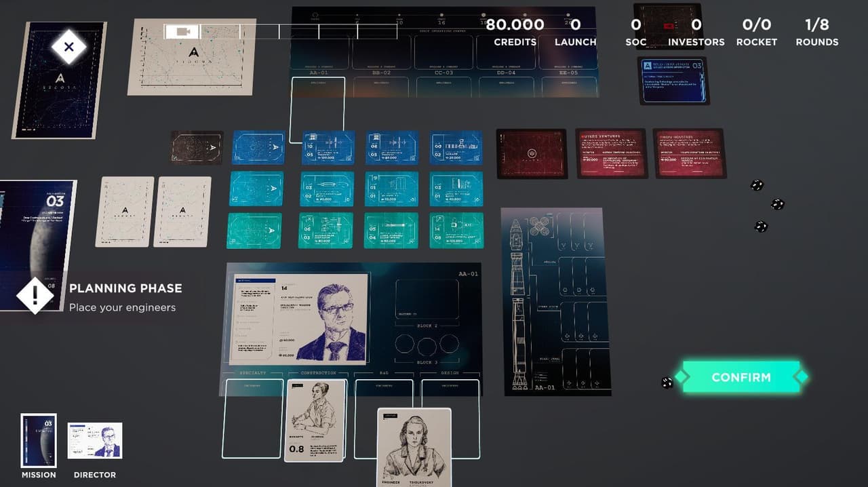Confirm engineer placement with the Confirm button
This screenshot has width=868, height=487.
(741, 377)
